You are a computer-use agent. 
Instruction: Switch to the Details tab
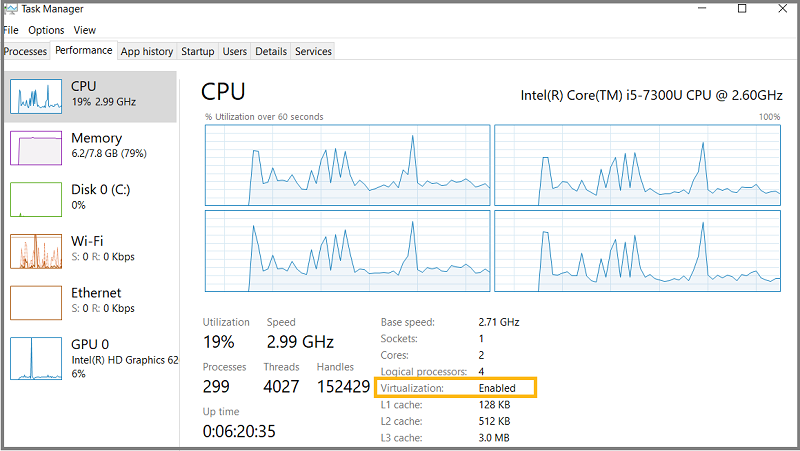[271, 51]
